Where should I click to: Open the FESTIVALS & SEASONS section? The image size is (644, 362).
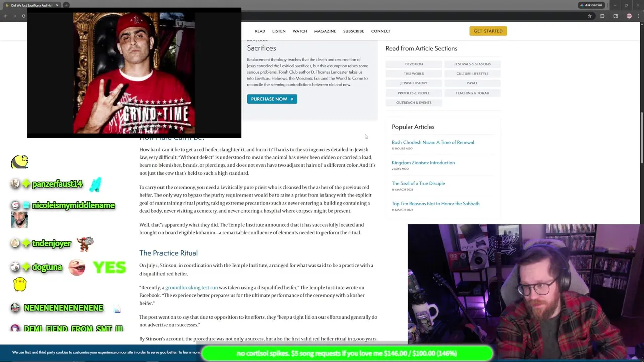click(x=472, y=64)
